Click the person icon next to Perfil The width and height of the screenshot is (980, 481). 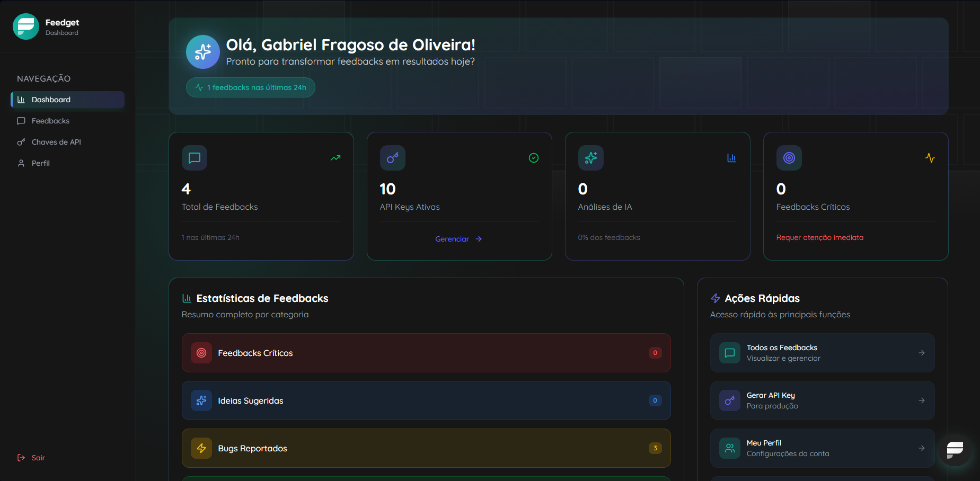21,163
